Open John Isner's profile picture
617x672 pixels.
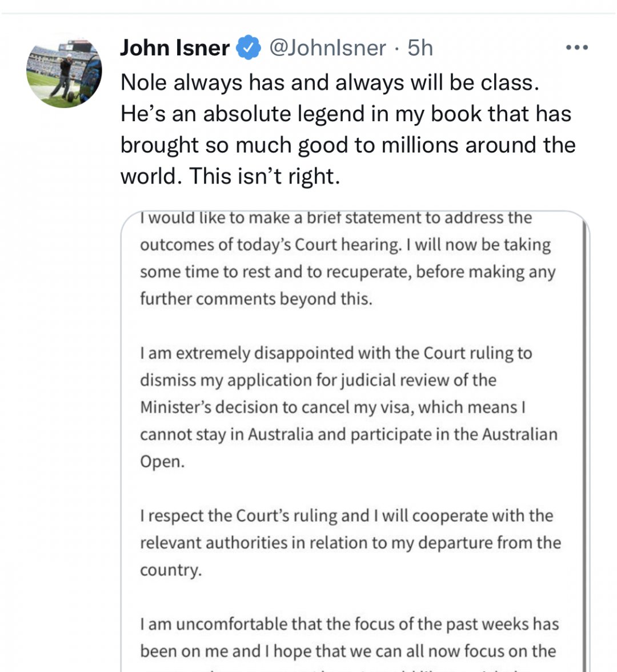click(x=65, y=72)
